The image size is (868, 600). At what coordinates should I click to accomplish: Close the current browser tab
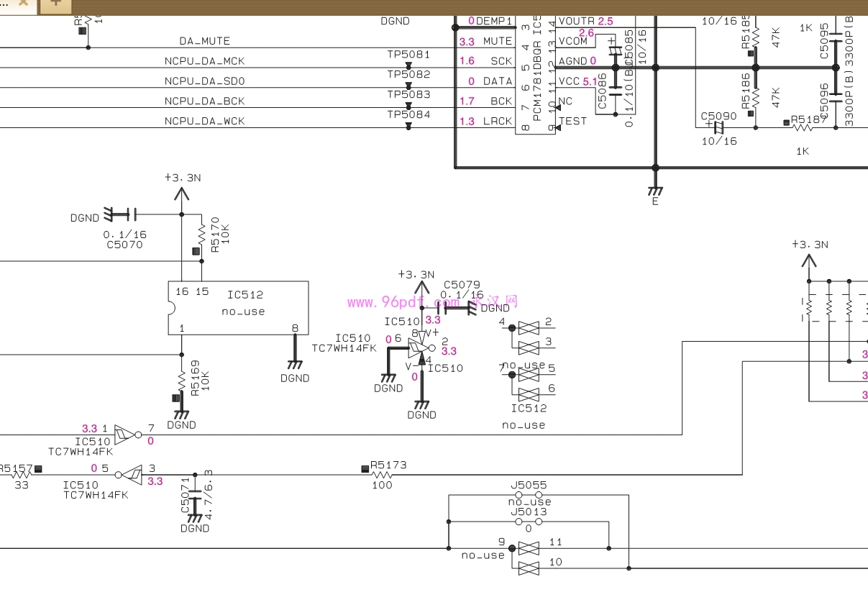coord(24,3)
